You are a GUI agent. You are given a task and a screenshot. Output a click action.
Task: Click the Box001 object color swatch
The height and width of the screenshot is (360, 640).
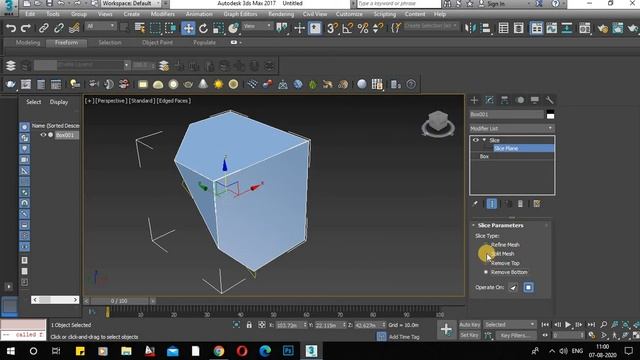(550, 114)
